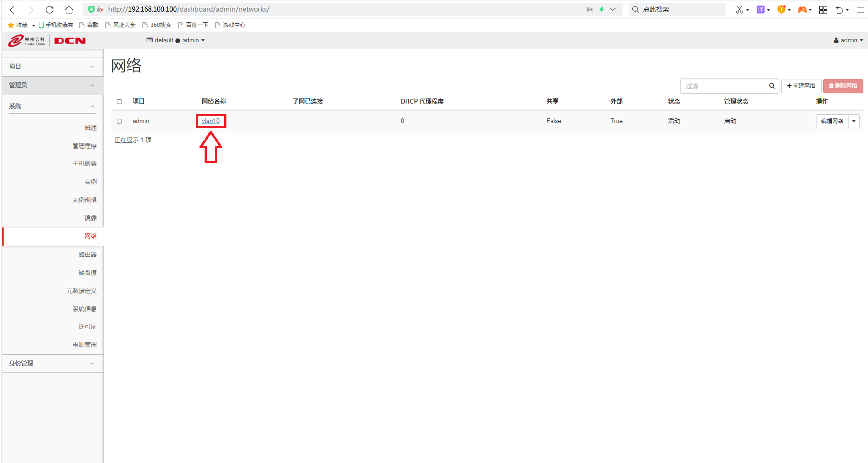This screenshot has height=463, width=868.
Task: Click the undo restore-tab arrow icon
Action: [x=839, y=10]
